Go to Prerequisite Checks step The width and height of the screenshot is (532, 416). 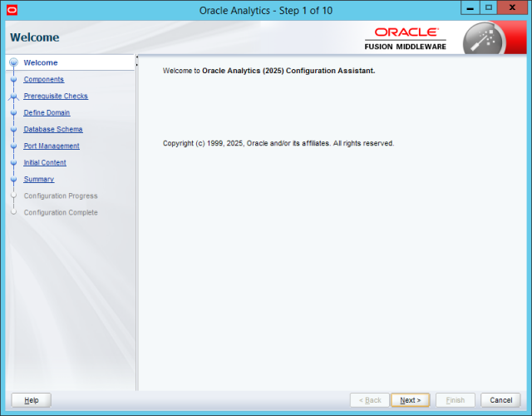click(56, 97)
